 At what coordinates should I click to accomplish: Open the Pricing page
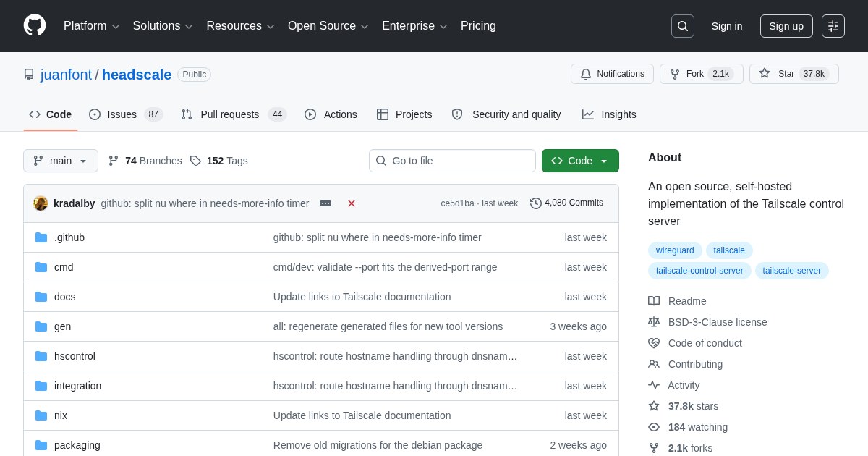pos(478,26)
